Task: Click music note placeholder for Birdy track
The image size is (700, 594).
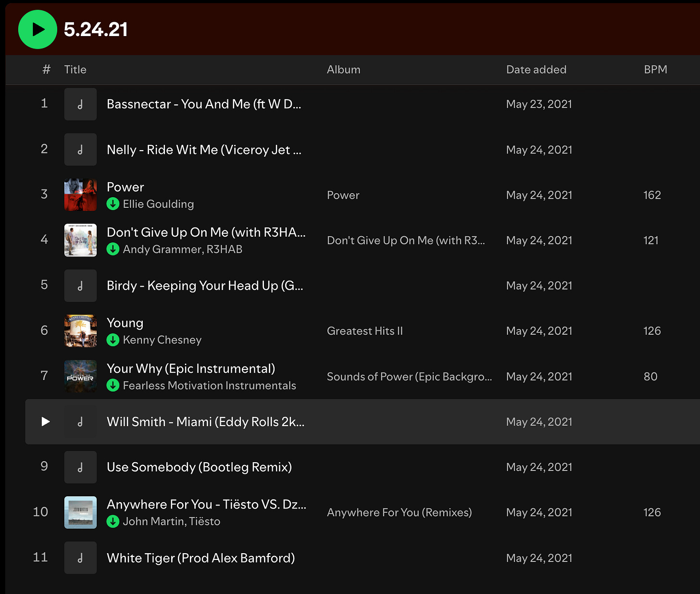Action: click(x=80, y=286)
